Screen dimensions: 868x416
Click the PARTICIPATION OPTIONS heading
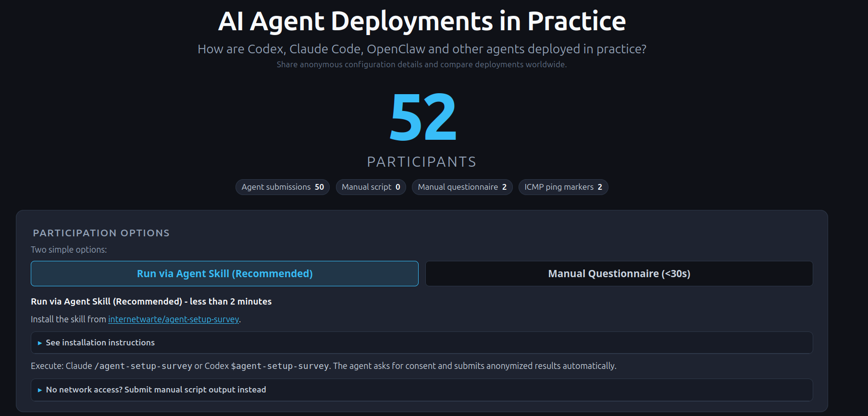pos(101,233)
